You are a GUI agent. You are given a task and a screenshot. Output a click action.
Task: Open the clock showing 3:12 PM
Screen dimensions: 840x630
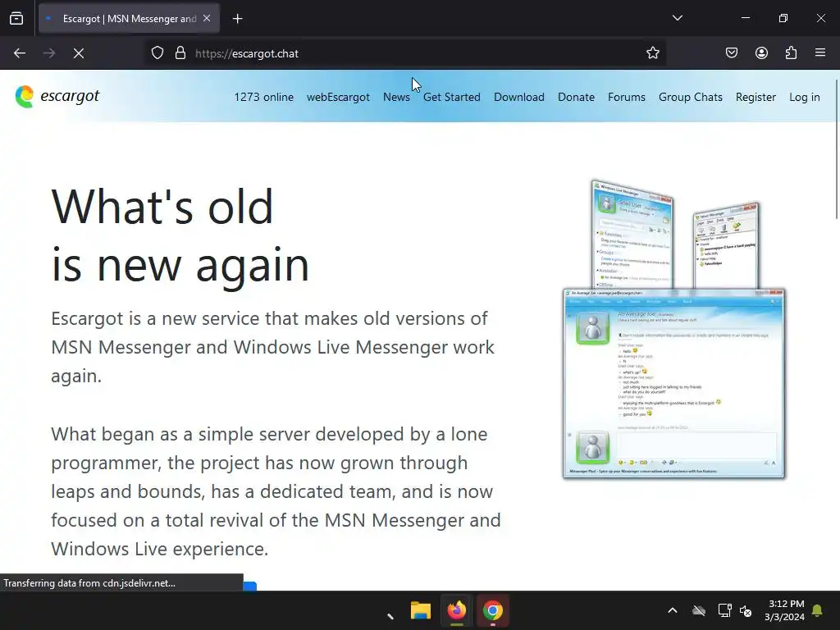[784, 610]
